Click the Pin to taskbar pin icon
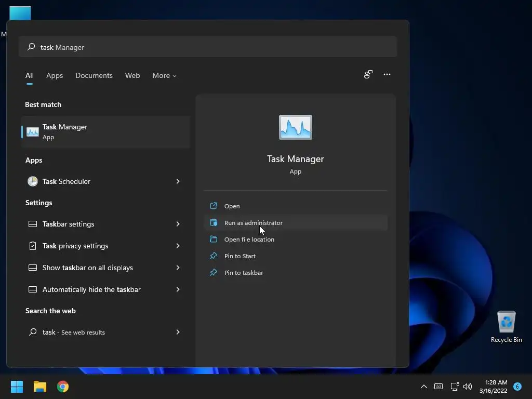 coord(214,272)
